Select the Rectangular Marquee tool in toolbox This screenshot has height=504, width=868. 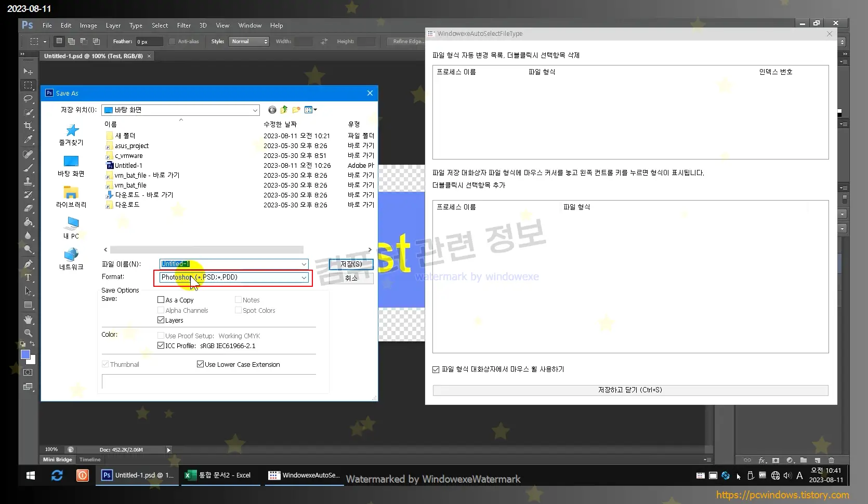point(28,85)
